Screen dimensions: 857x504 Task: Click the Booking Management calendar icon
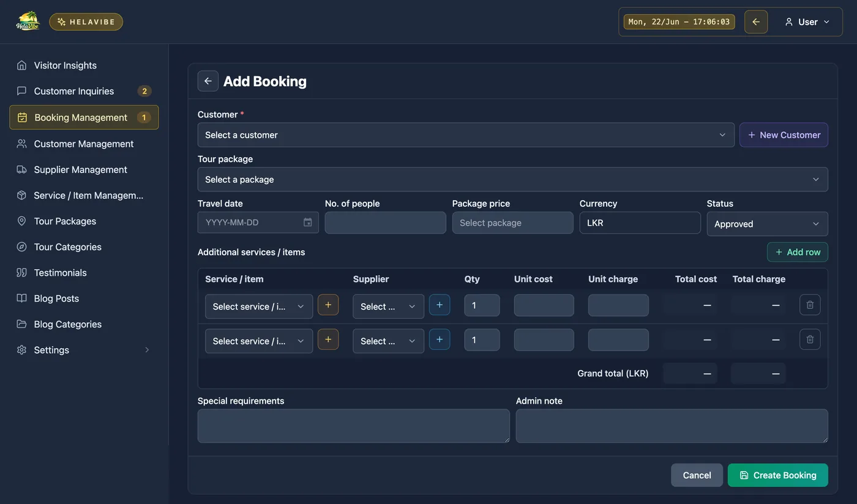[x=22, y=117]
